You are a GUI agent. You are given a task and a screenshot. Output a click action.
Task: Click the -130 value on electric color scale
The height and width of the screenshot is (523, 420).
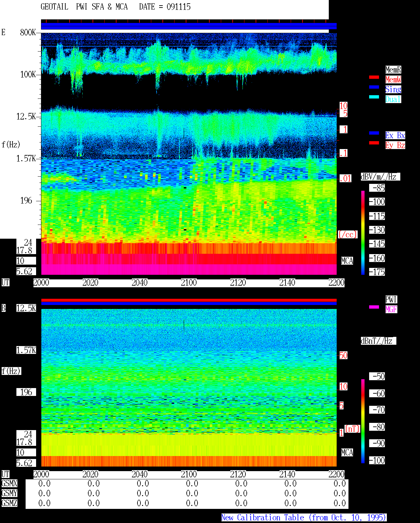377,230
